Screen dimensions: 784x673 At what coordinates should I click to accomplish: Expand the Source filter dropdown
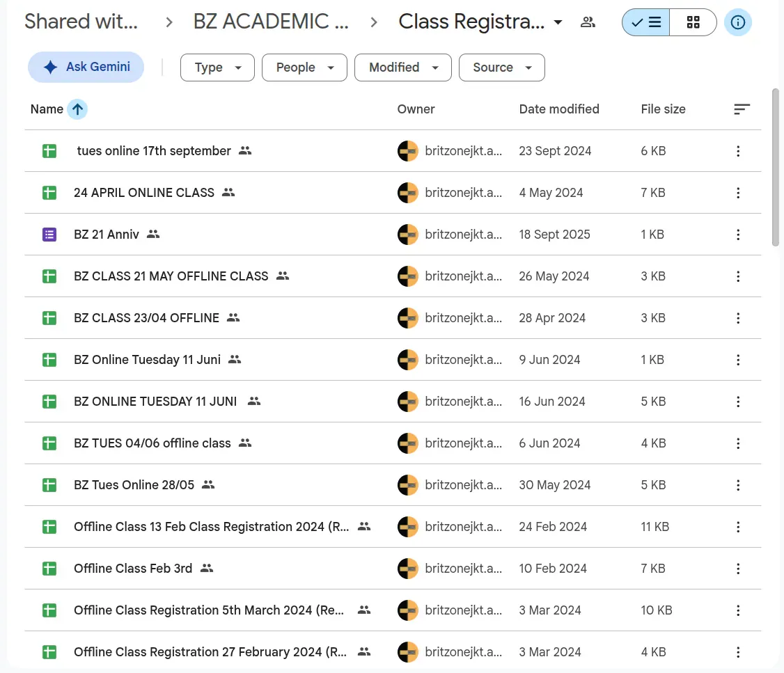coord(502,68)
